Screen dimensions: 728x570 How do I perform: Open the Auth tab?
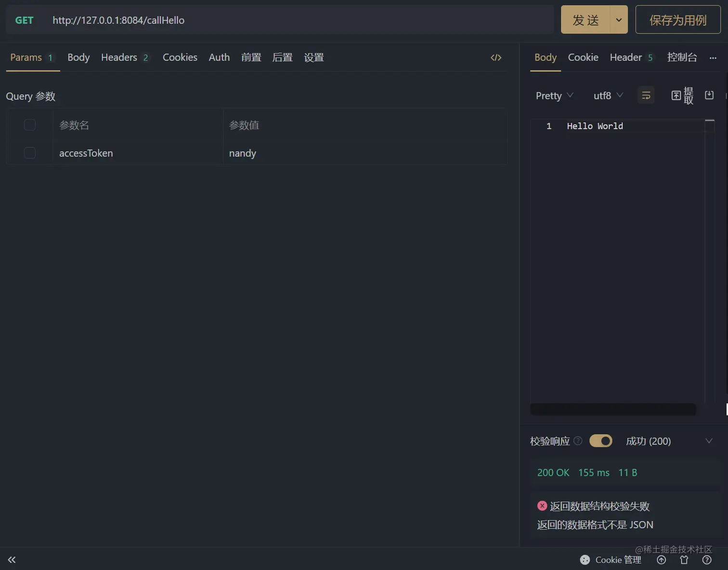point(219,57)
